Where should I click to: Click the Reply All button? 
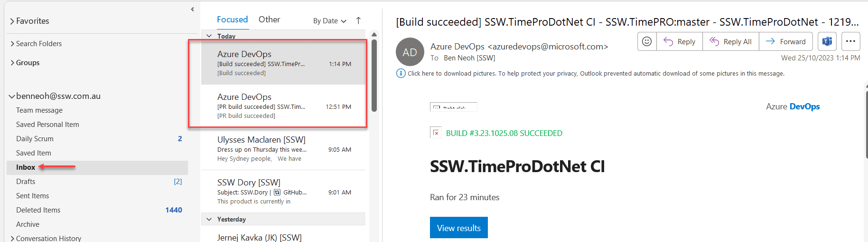(x=731, y=42)
